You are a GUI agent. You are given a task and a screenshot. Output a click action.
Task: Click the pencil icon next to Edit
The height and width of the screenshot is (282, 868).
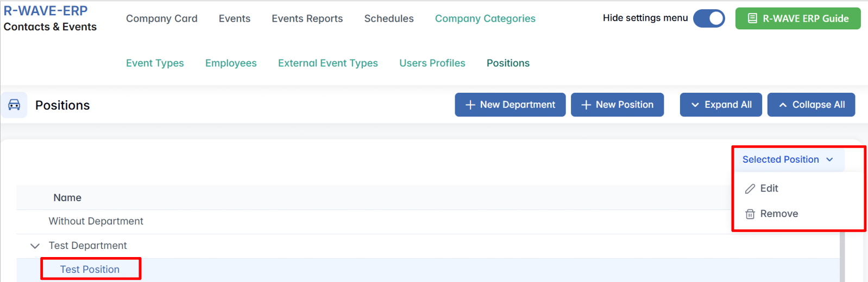pos(750,189)
